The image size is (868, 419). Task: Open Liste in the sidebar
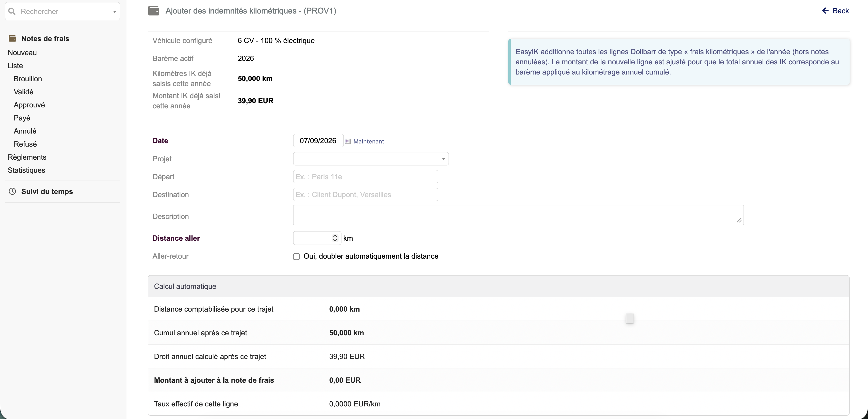pyautogui.click(x=15, y=66)
